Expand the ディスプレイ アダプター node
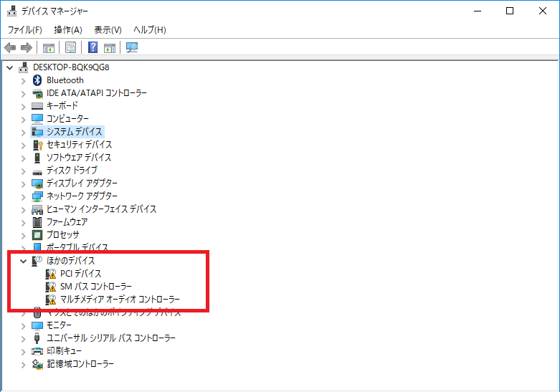This screenshot has width=560, height=392. (x=23, y=183)
